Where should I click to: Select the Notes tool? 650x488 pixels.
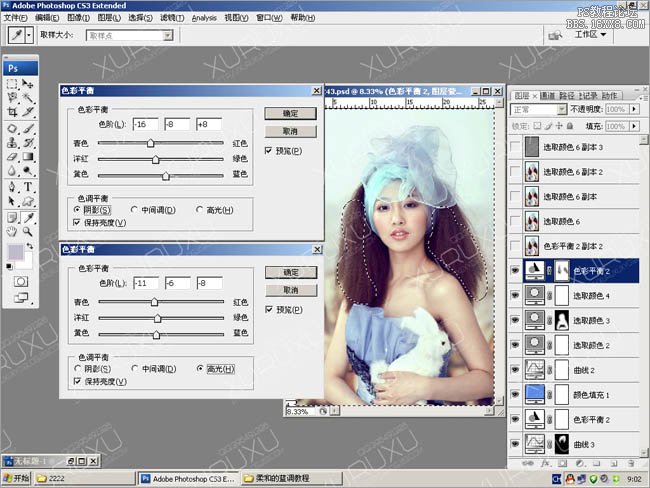click(x=12, y=217)
